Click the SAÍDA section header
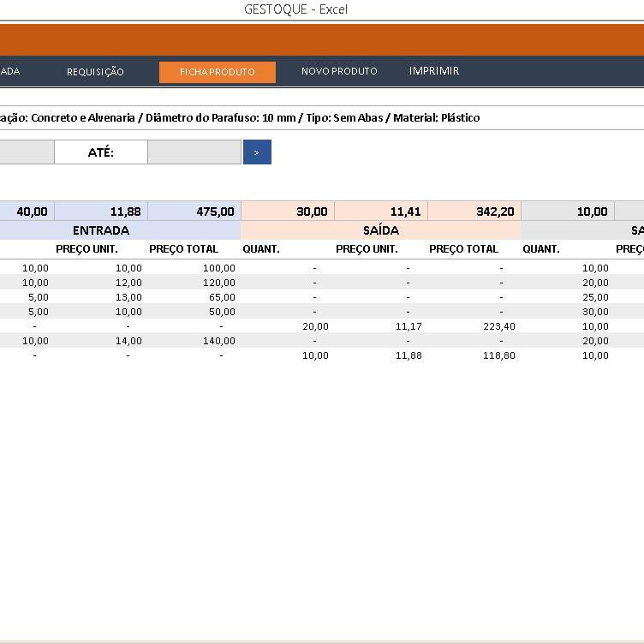Viewport: 644px width, 644px height. point(381,230)
